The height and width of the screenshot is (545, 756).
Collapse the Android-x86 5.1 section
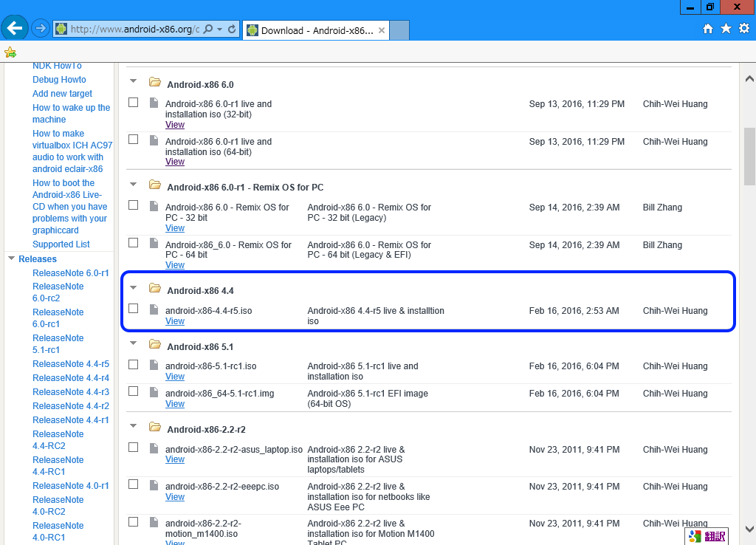coord(134,343)
